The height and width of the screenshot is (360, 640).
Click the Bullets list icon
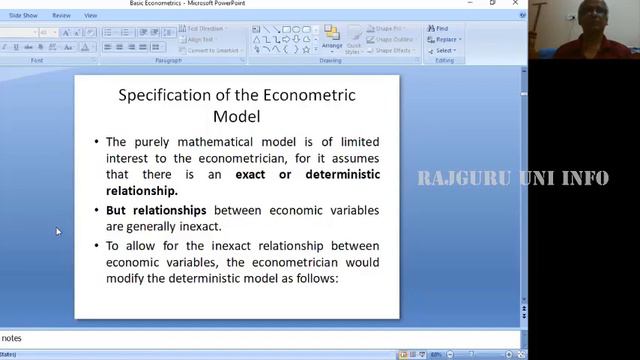point(109,33)
